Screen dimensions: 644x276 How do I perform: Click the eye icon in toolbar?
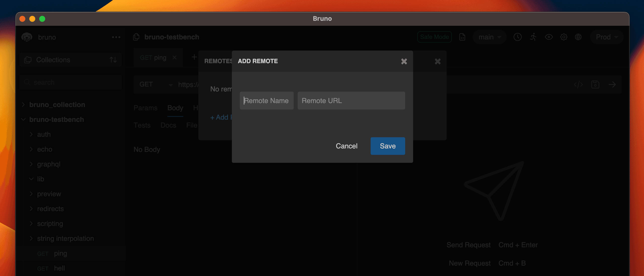[548, 37]
